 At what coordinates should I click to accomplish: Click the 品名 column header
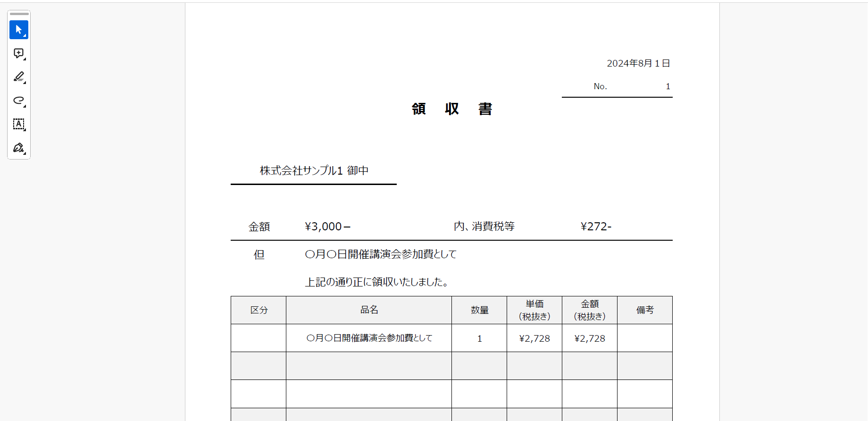point(369,310)
